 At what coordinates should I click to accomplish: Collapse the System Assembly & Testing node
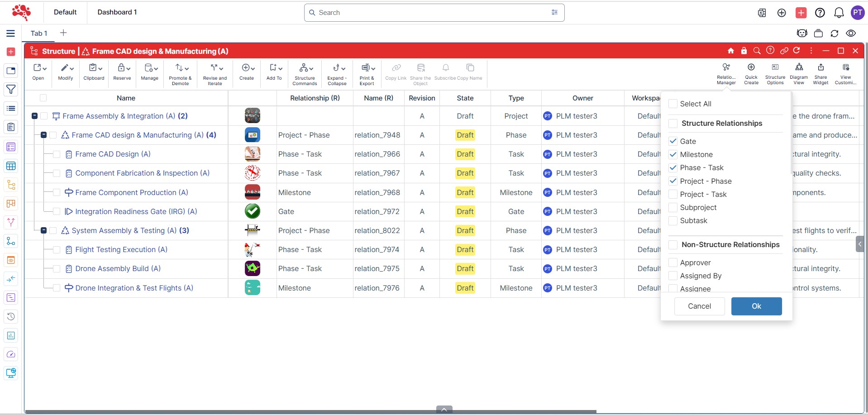click(44, 230)
